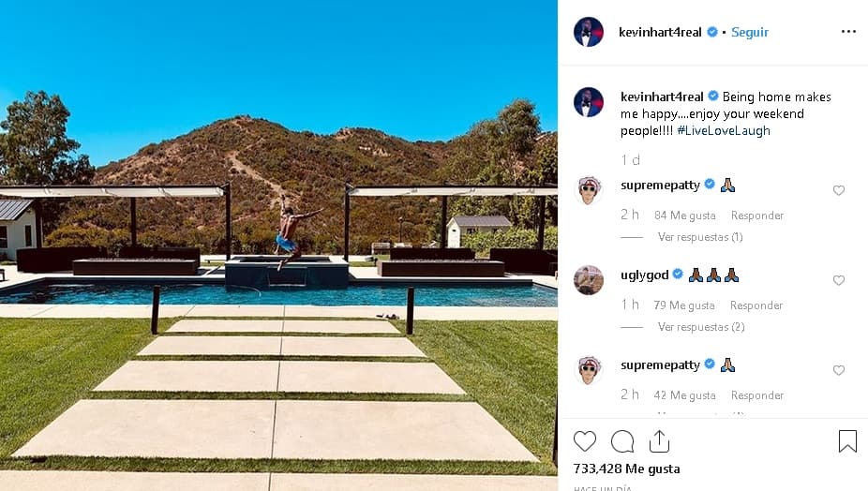
Task: Open uglygod's profile avatar
Action: pyautogui.click(x=589, y=280)
